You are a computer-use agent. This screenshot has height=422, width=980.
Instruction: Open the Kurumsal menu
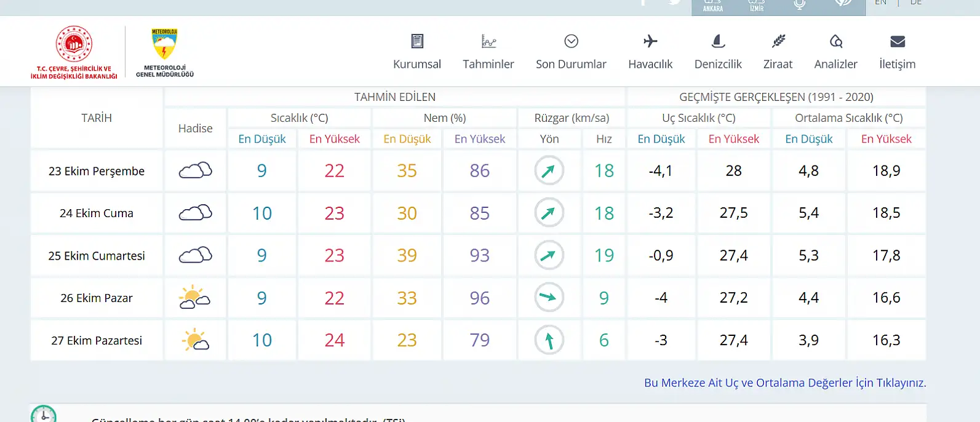(x=417, y=52)
